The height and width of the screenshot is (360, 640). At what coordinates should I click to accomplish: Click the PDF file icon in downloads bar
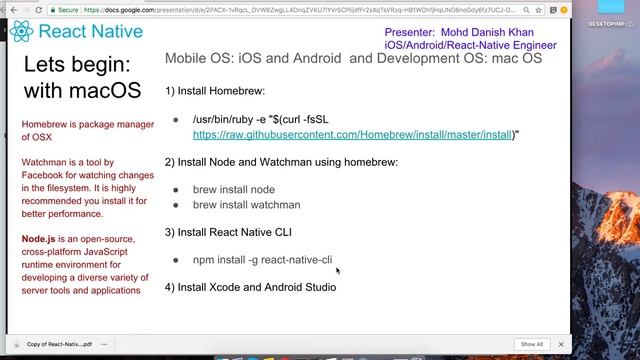coord(16,345)
